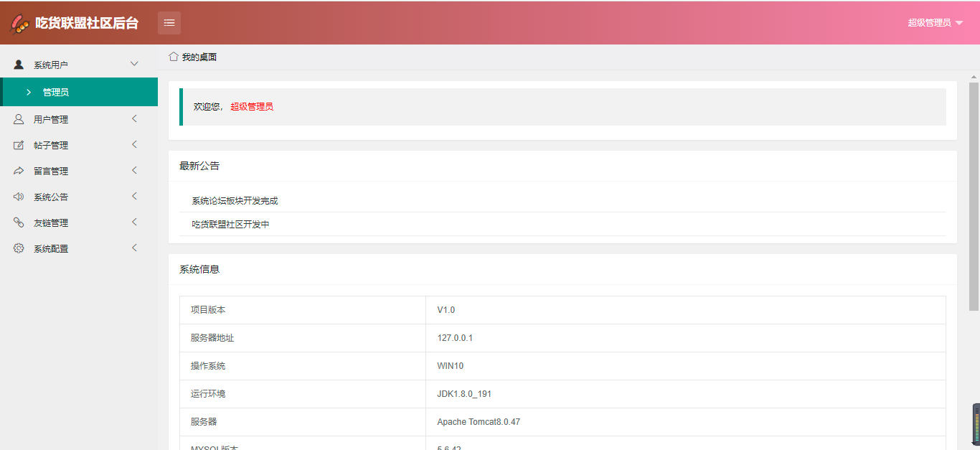This screenshot has width=980, height=450.
Task: Click the 吃货联盟社区后台 logo icon
Action: 19,23
